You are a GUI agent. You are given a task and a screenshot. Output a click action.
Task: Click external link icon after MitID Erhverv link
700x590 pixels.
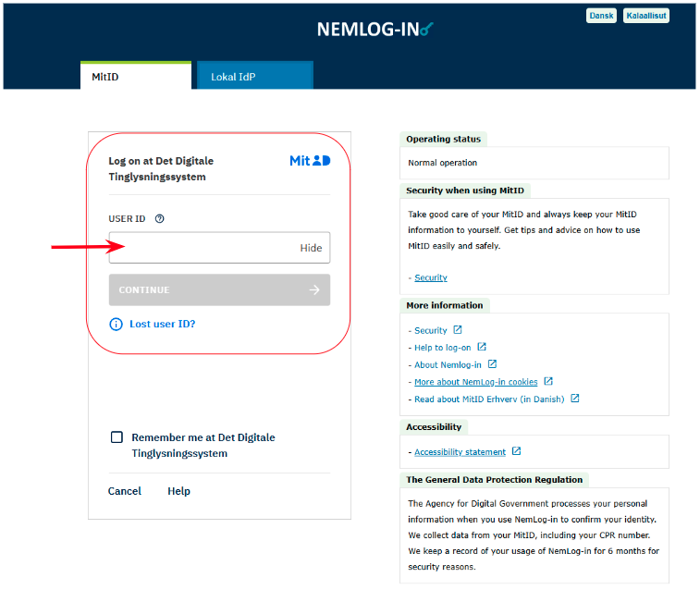[575, 398]
